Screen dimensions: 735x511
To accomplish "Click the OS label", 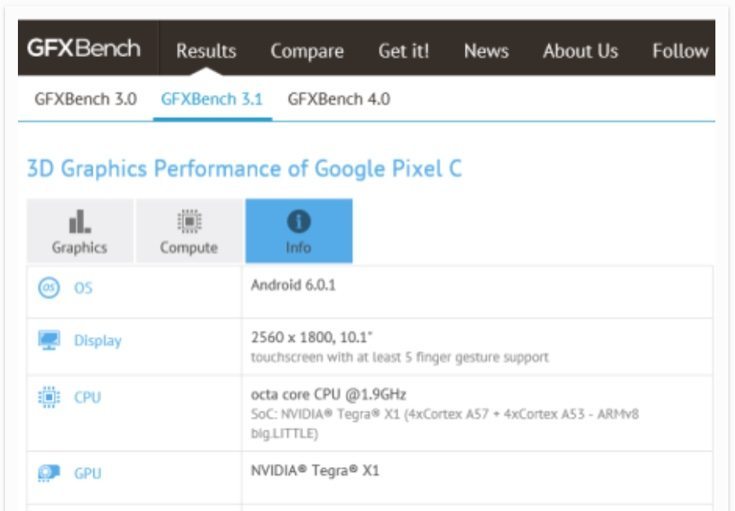I will point(83,288).
